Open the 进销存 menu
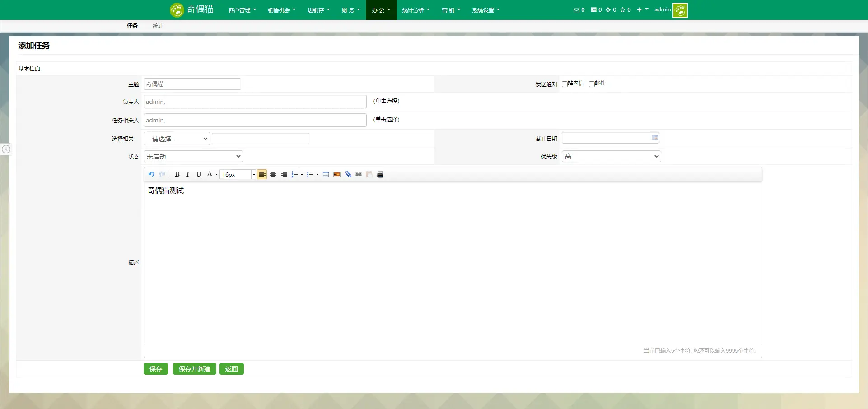Screen dimensions: 868x409 point(319,10)
